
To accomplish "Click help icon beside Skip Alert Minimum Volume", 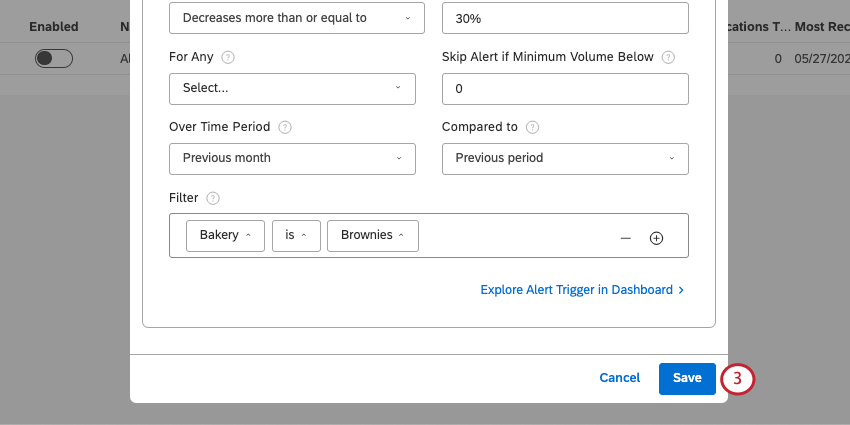I will tap(668, 58).
